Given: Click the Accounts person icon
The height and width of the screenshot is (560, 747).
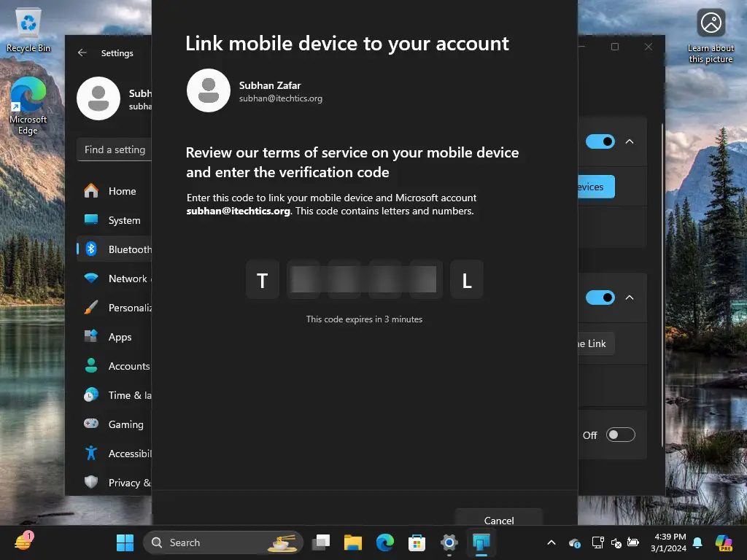Looking at the screenshot, I should [x=91, y=365].
